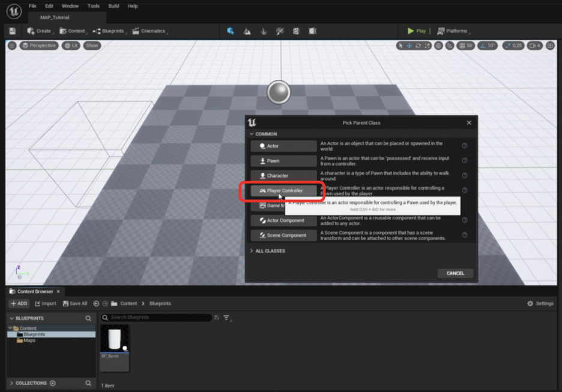562x392 pixels.
Task: Choose the translate gizmo tool
Action: (x=409, y=46)
